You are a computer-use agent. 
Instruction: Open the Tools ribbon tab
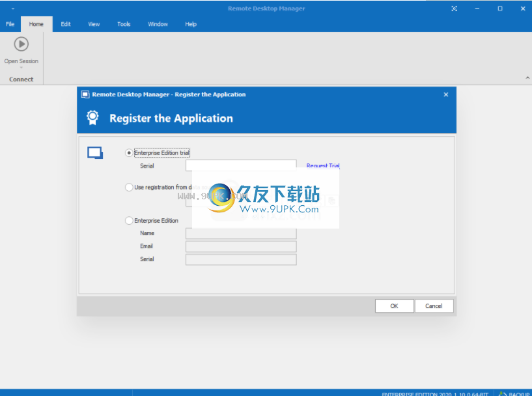(x=124, y=24)
